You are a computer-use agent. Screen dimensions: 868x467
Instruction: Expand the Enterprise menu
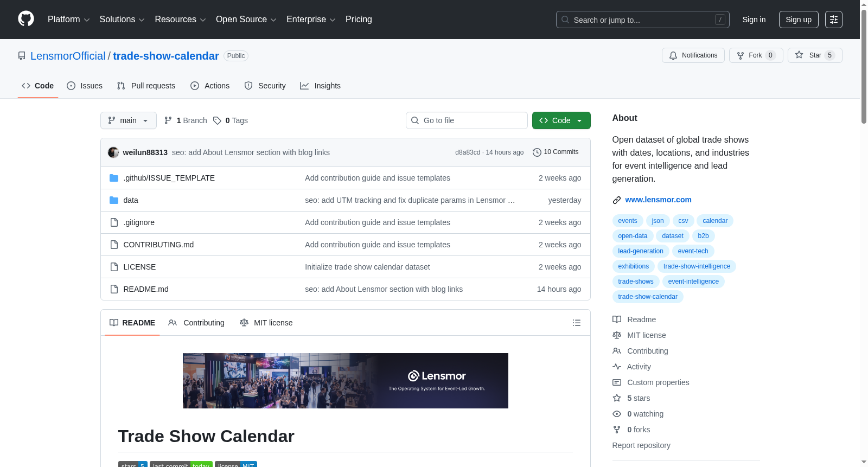click(311, 20)
